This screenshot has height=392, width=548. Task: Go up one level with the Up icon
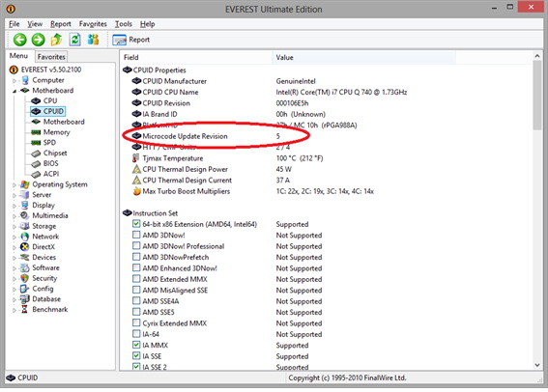(56, 40)
